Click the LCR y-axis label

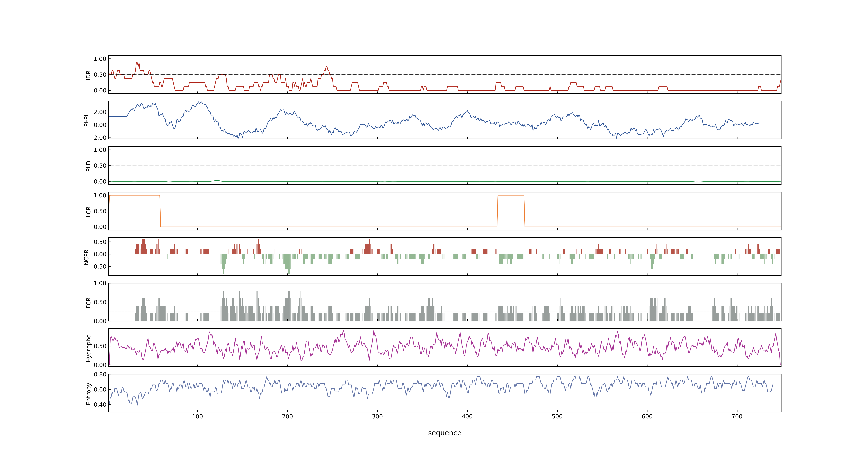click(89, 211)
